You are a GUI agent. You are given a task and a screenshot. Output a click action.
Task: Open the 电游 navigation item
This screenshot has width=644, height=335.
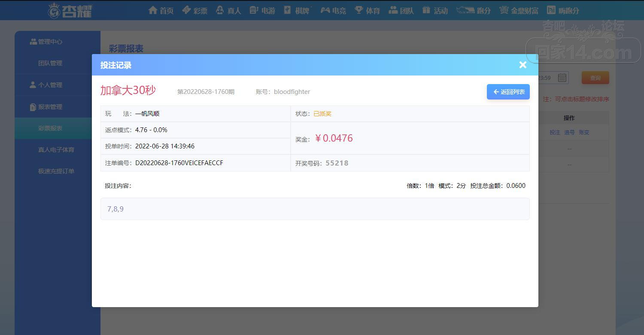(262, 10)
